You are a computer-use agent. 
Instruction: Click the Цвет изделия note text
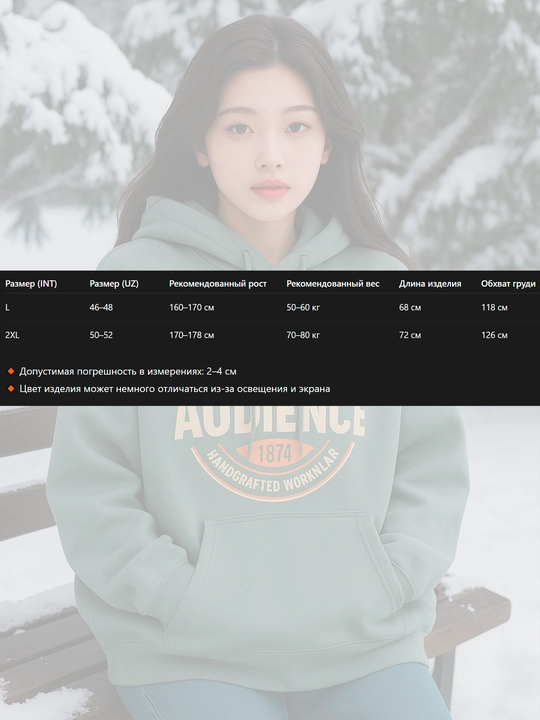174,388
